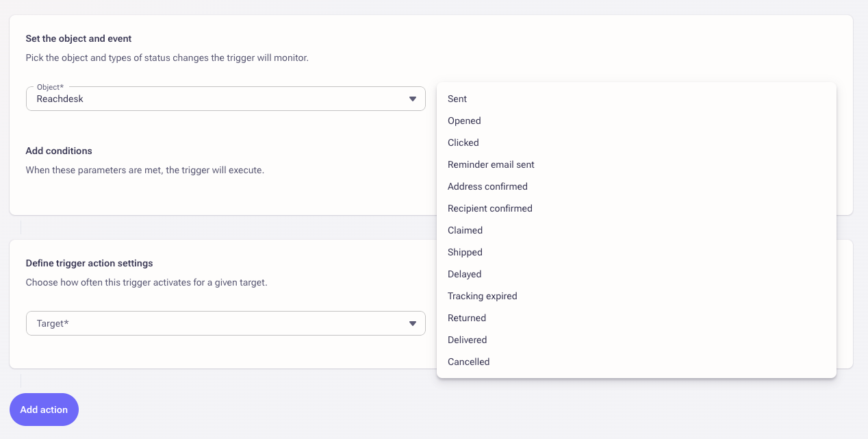The image size is (868, 439).
Task: Select the Sent status option
Action: 457,99
